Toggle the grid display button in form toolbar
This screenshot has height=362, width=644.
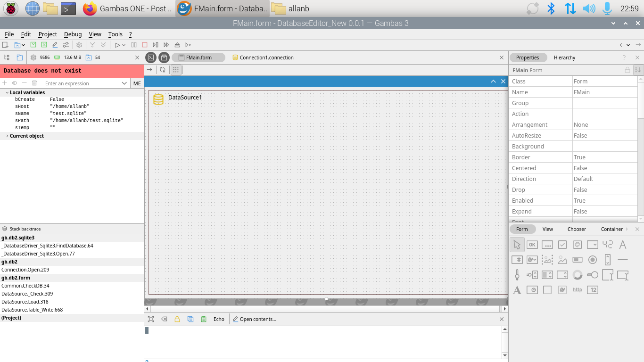[176, 70]
